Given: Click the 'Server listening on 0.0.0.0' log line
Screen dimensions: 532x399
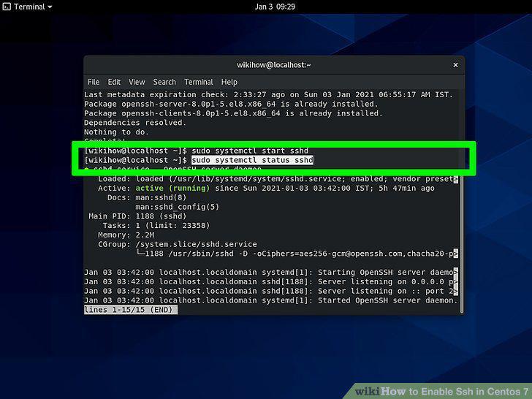Looking at the screenshot, I should point(270,282).
